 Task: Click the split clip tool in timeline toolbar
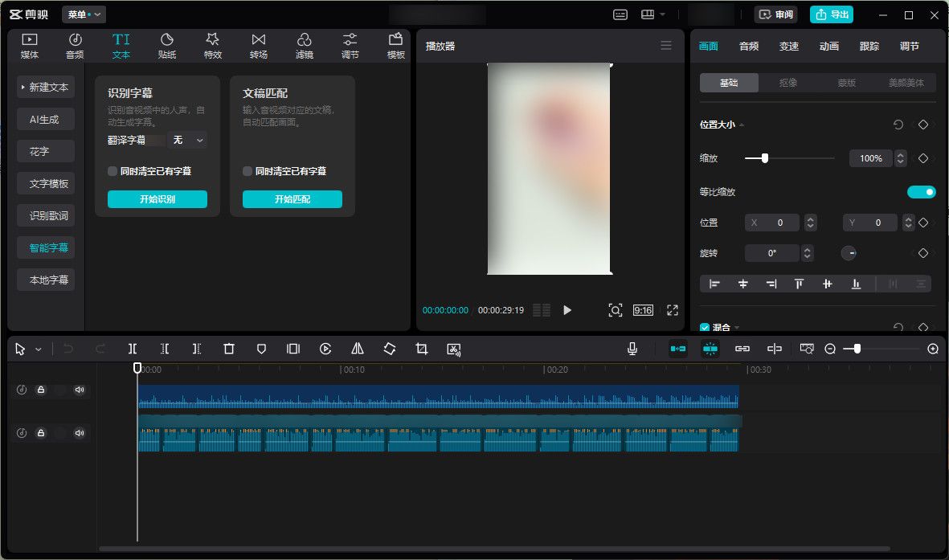click(133, 349)
